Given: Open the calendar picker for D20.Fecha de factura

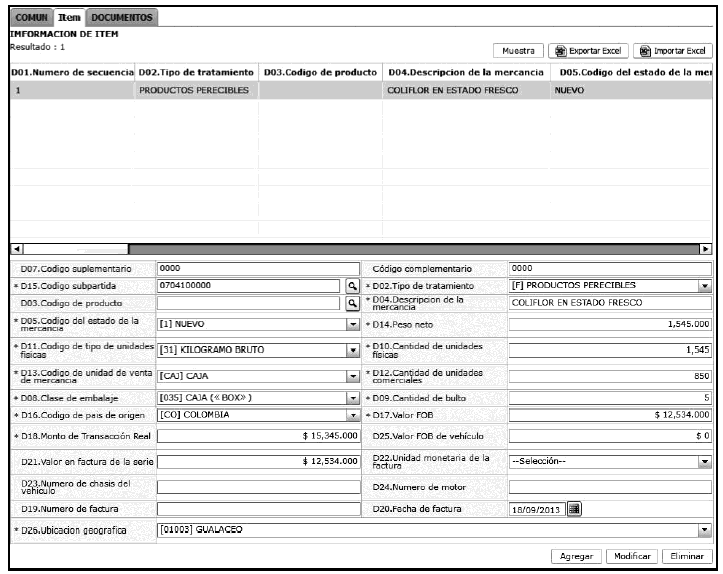Looking at the screenshot, I should coord(574,509).
